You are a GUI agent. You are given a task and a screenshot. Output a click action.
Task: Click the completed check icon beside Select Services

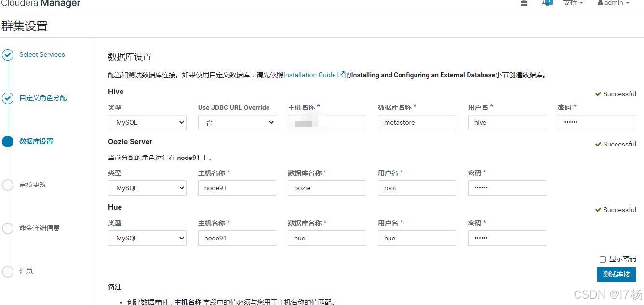pyautogui.click(x=8, y=55)
